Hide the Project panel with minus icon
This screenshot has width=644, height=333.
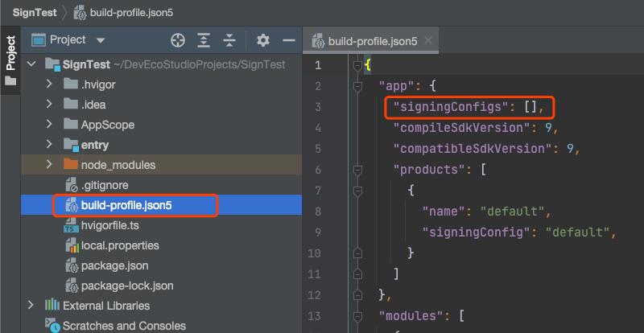pos(288,39)
